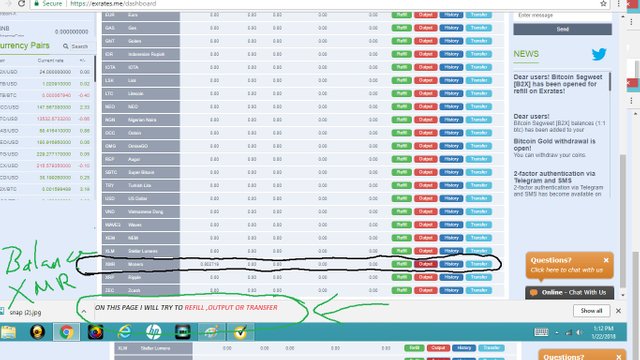Click the on-screen keyboard tray icon

541,332
